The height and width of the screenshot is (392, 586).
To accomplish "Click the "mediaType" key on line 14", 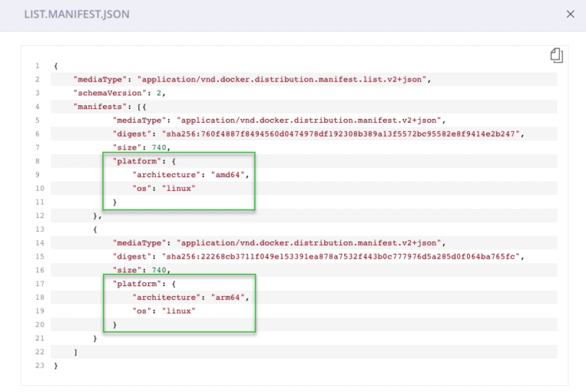I will tap(140, 243).
